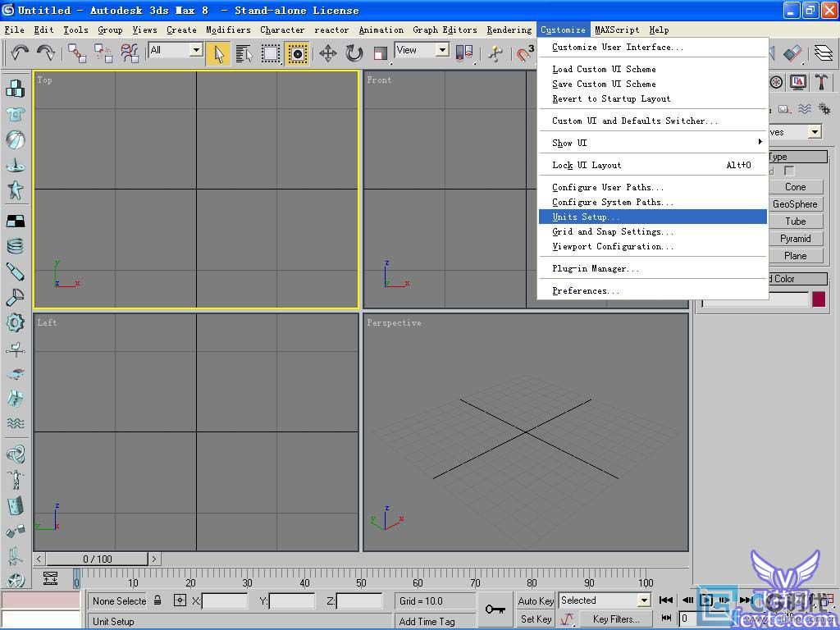Activate Bind to Space Warp tool
The image size is (840, 630).
(130, 53)
